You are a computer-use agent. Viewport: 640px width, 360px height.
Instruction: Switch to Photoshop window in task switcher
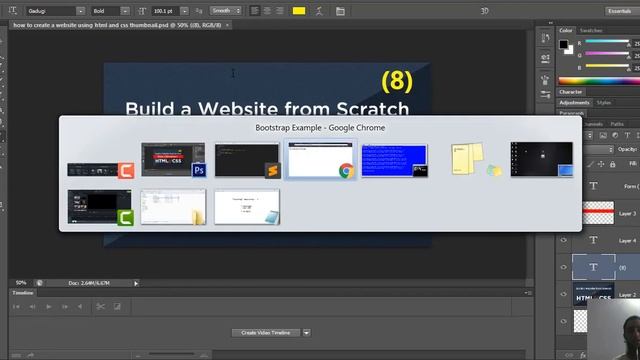point(173,160)
